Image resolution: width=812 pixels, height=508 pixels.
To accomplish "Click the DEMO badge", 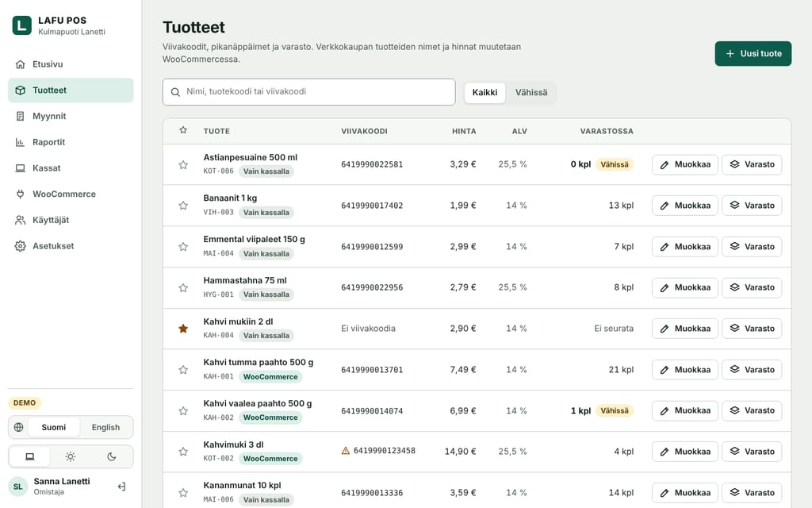I will point(25,402).
